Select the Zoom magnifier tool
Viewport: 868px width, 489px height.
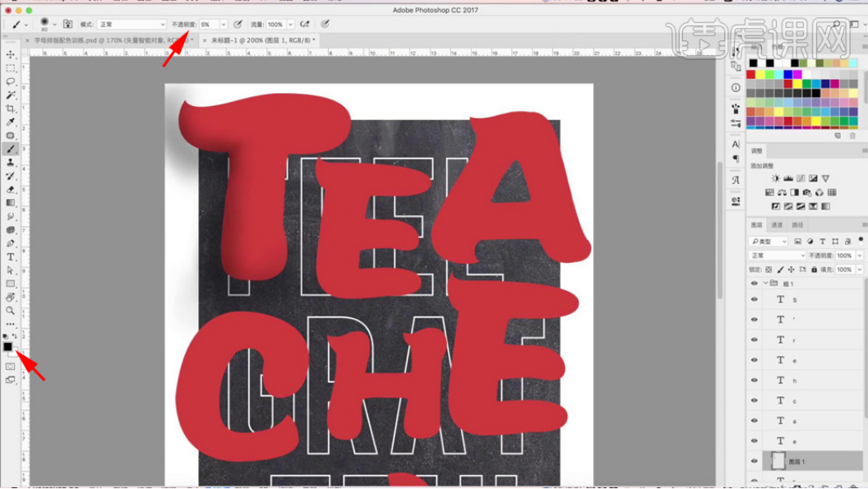click(11, 311)
